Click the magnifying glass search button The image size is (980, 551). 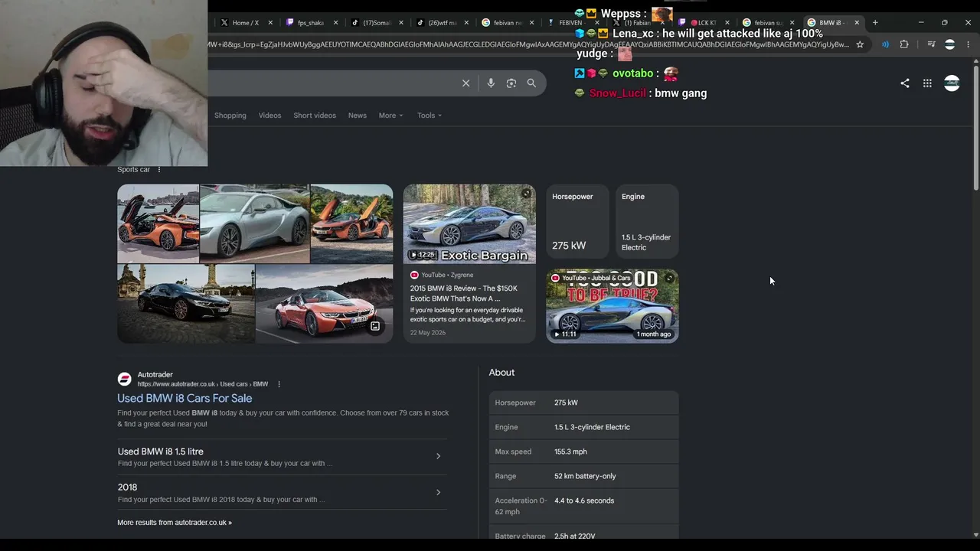coord(531,83)
